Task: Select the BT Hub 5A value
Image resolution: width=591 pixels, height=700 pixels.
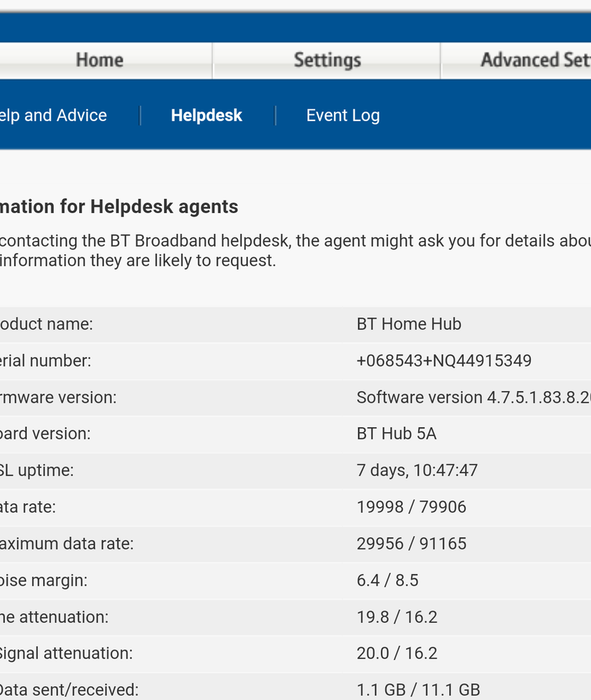Action: click(x=396, y=434)
